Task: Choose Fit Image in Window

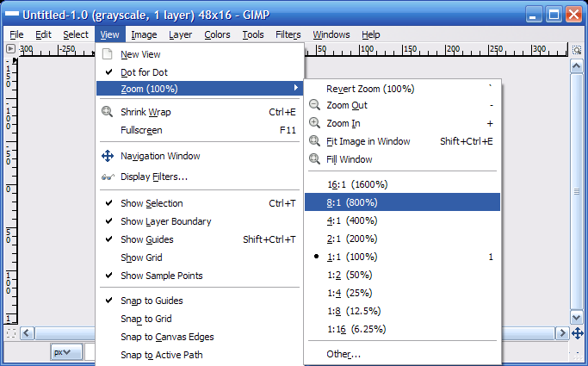Action: click(x=402, y=141)
